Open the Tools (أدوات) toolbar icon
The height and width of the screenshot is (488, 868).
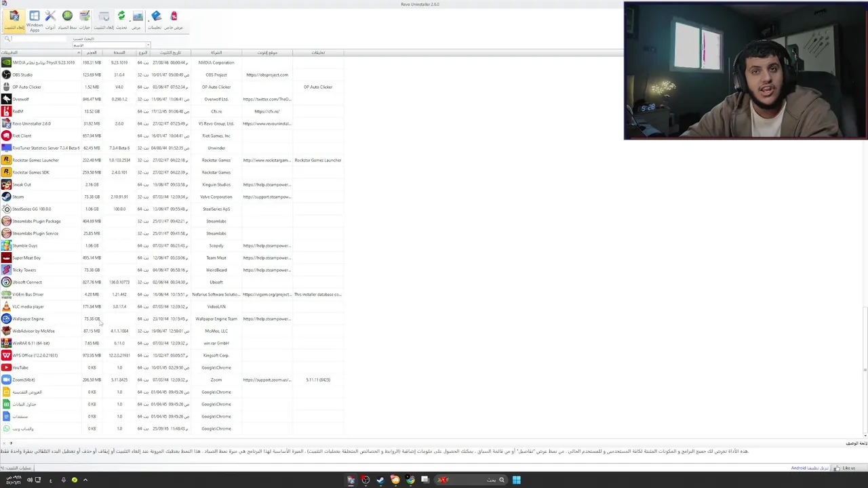pos(50,20)
